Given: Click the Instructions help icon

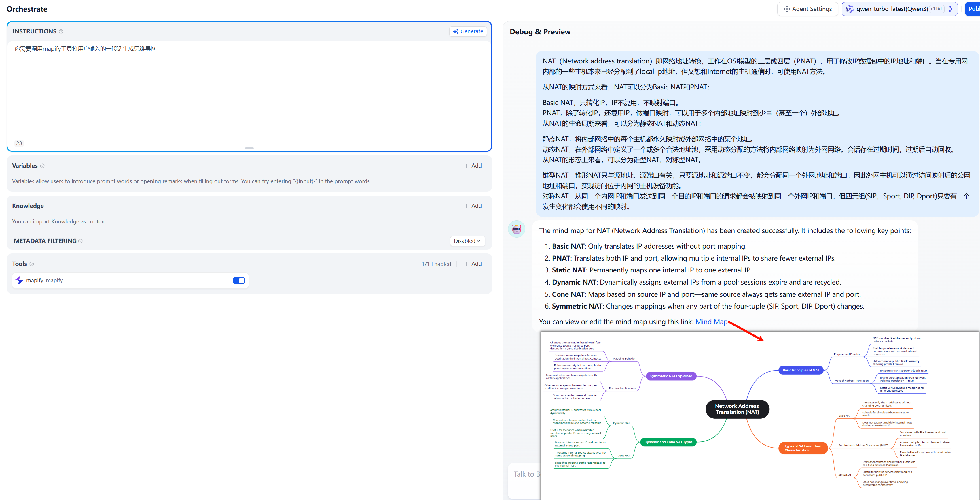Looking at the screenshot, I should [x=61, y=32].
